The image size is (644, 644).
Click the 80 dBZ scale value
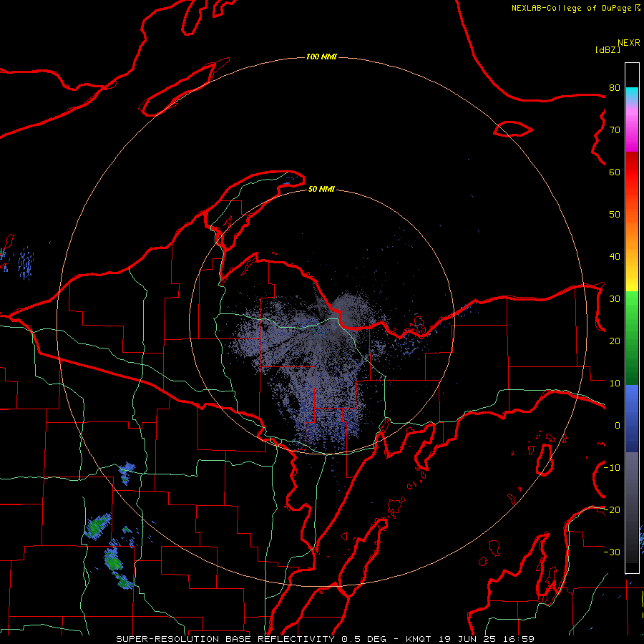[615, 87]
